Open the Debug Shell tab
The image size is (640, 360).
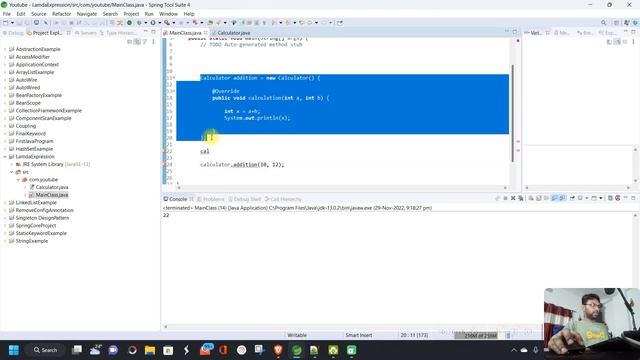tap(244, 199)
